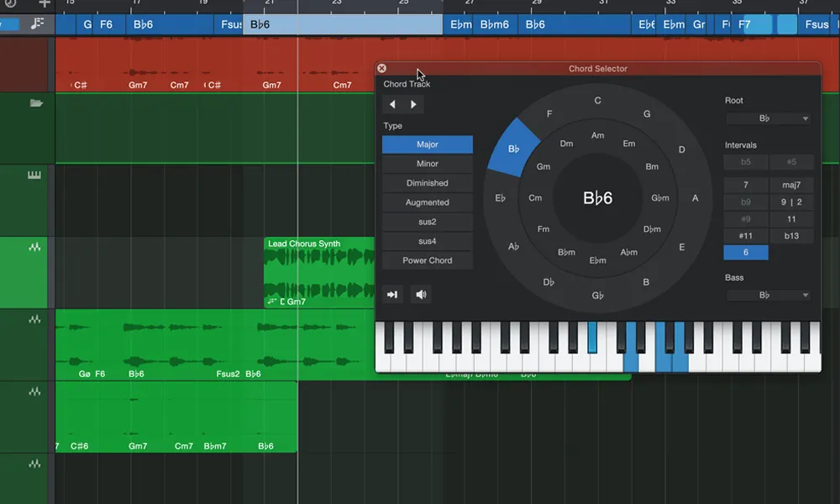
Task: Click Lead Chorus Synth track waveform icon
Action: 34,247
